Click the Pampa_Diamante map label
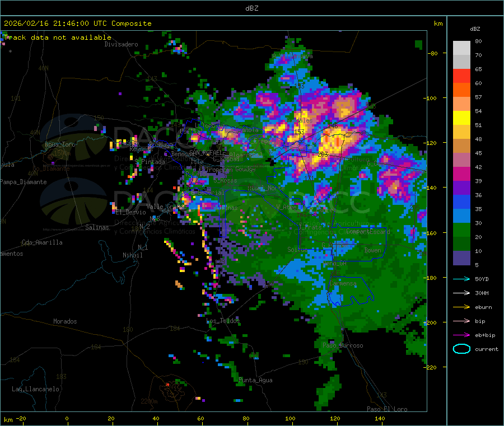 (24, 182)
